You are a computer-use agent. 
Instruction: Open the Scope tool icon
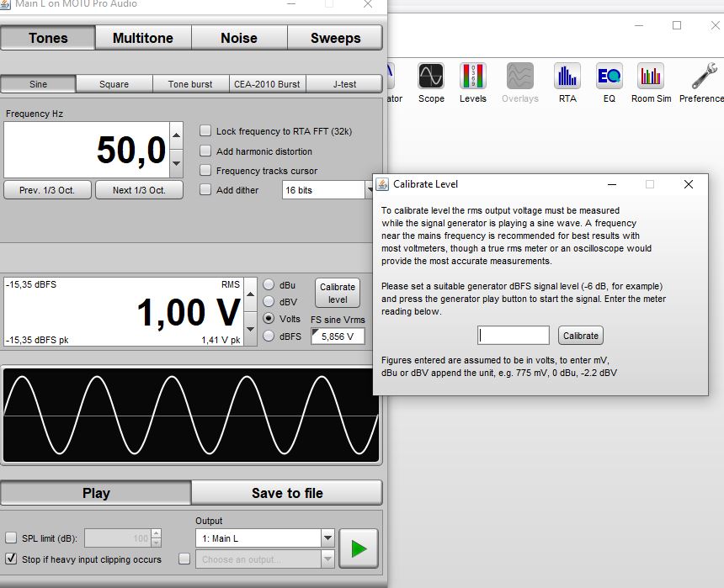(x=431, y=77)
